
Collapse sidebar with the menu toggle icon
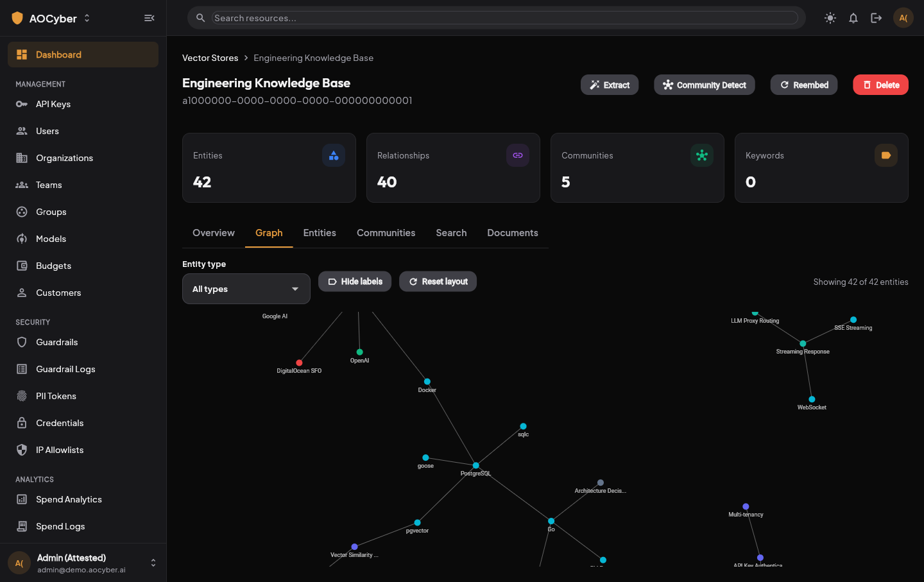coord(150,18)
